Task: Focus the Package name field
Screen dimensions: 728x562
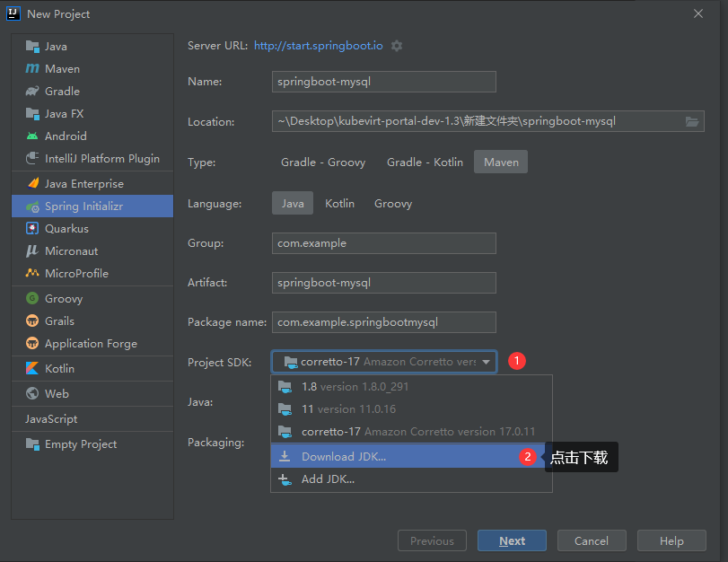Action: (384, 322)
